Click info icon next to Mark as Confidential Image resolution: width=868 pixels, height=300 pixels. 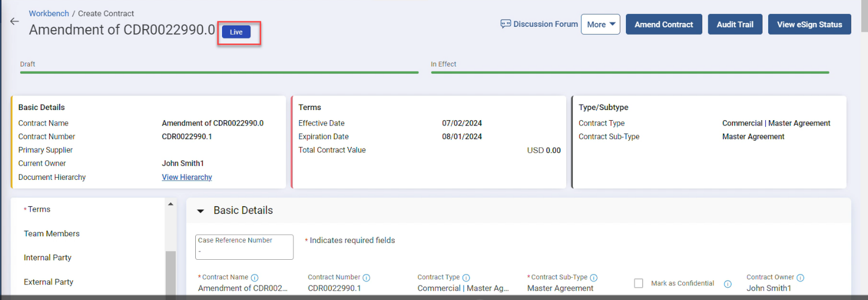727,284
